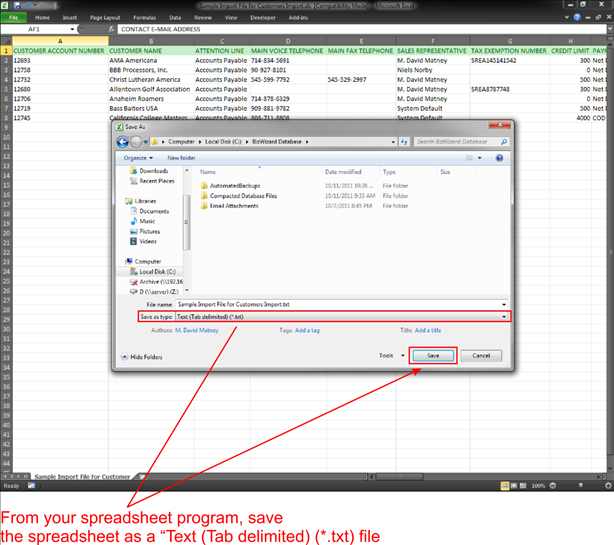Click BizWizard Database in address breadcrumb
Viewport: 614px width, 545px height.
pos(277,142)
